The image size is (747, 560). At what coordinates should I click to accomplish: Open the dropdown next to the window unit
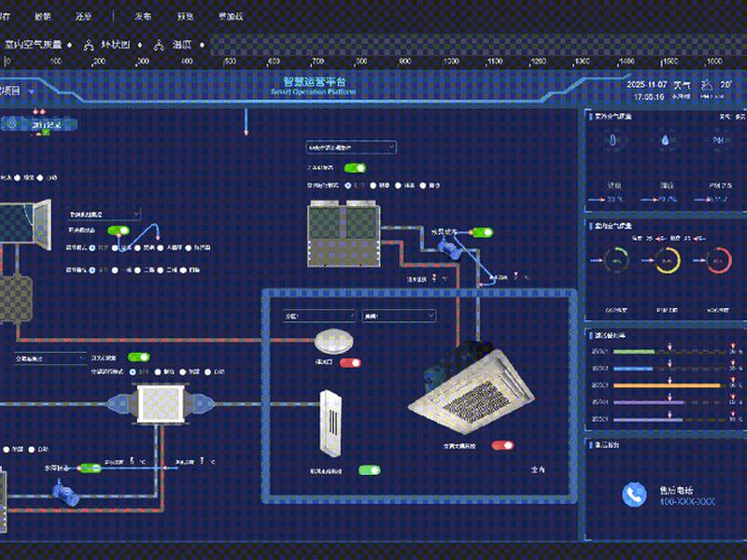tap(105, 215)
